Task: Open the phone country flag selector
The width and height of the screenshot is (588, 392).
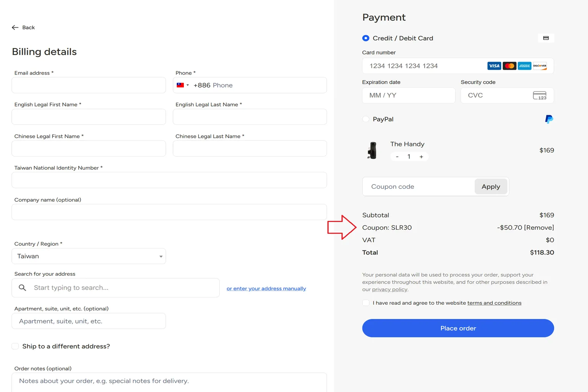Action: tap(183, 85)
